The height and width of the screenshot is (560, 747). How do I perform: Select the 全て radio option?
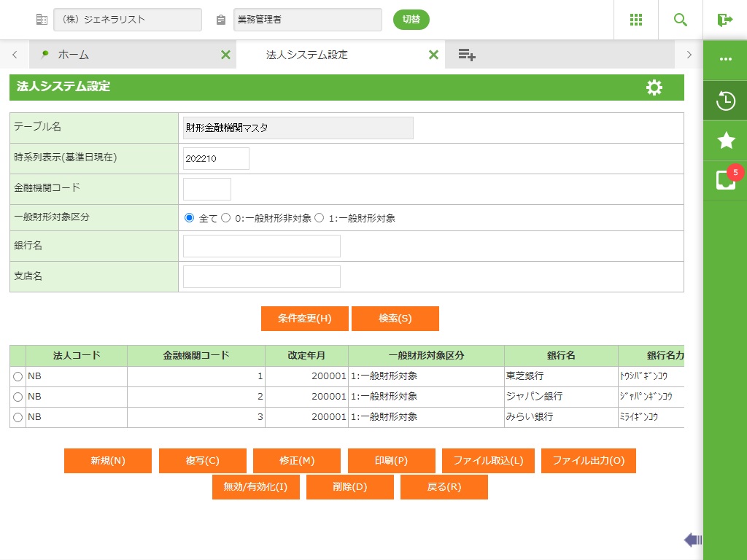tap(190, 218)
